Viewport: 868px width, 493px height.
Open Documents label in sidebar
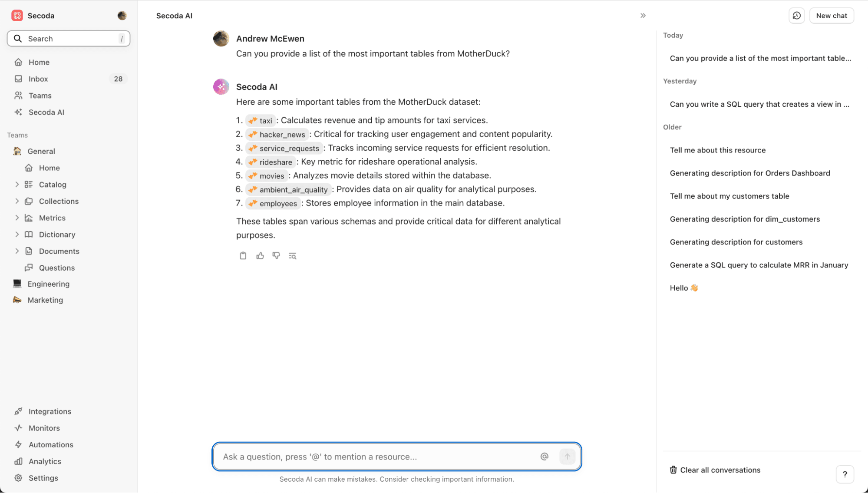(x=59, y=251)
